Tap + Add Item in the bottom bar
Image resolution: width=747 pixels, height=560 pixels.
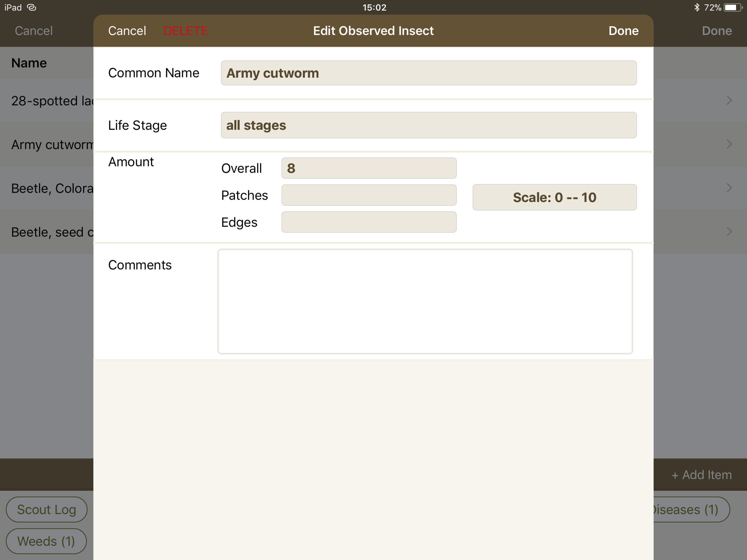tap(702, 475)
